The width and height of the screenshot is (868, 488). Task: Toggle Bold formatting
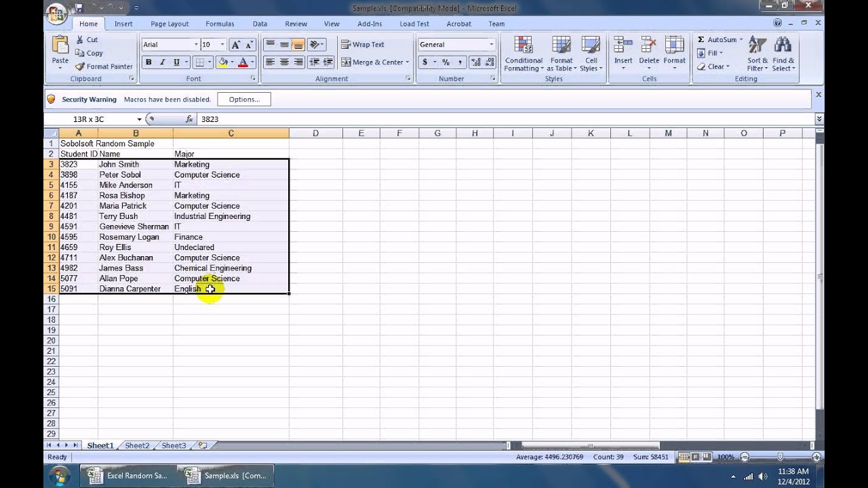pos(149,62)
